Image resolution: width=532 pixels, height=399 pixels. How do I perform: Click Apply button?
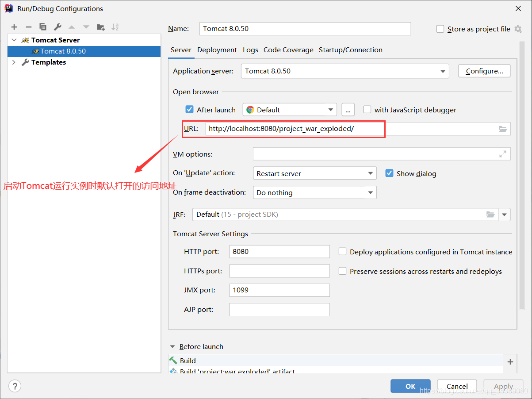(503, 386)
